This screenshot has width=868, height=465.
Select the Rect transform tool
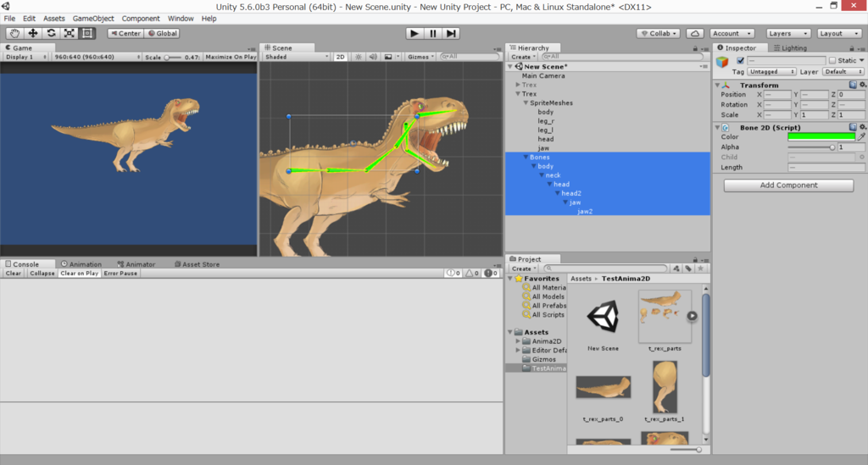click(87, 33)
